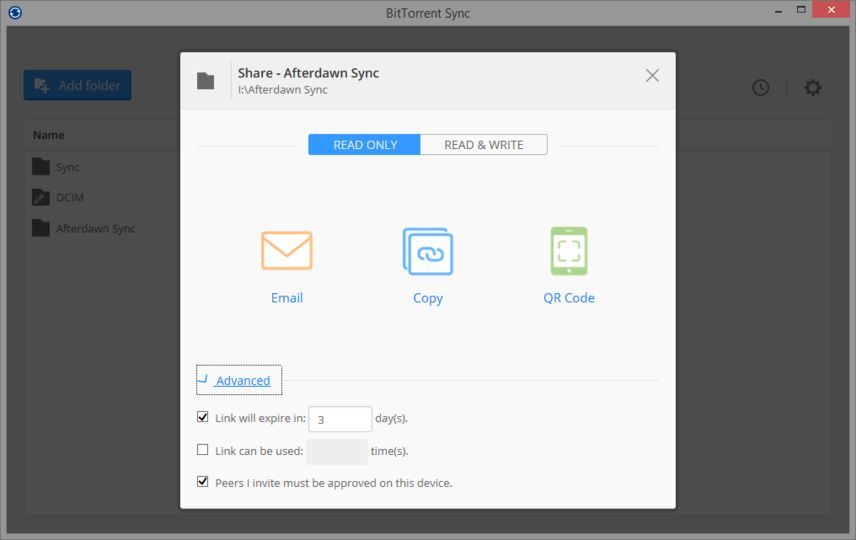The width and height of the screenshot is (856, 540).
Task: Click the Copy link label
Action: click(428, 298)
